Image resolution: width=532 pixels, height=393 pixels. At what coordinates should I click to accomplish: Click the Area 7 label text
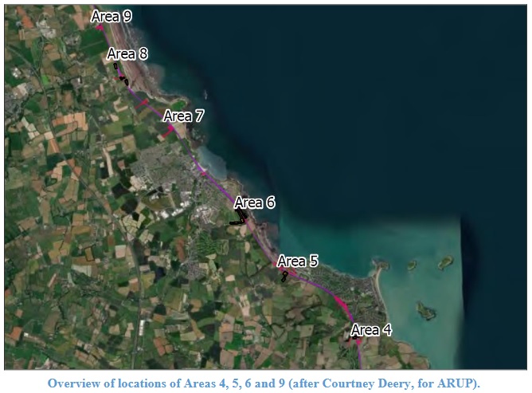coord(183,116)
